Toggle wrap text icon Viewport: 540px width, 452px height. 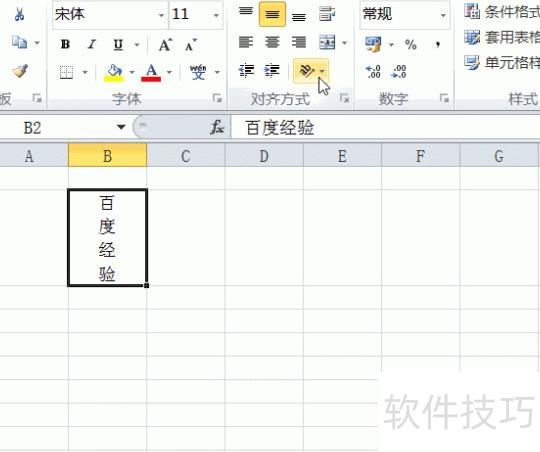pos(326,14)
